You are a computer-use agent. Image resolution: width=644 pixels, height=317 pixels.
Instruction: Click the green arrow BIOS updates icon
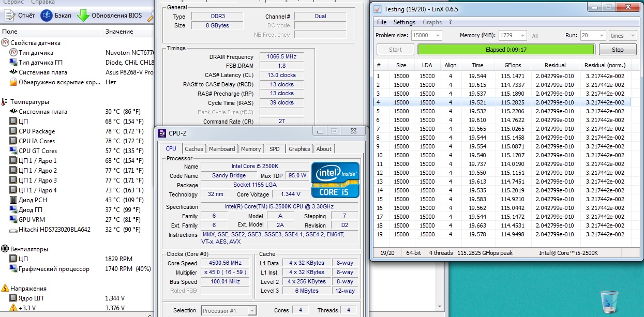83,16
